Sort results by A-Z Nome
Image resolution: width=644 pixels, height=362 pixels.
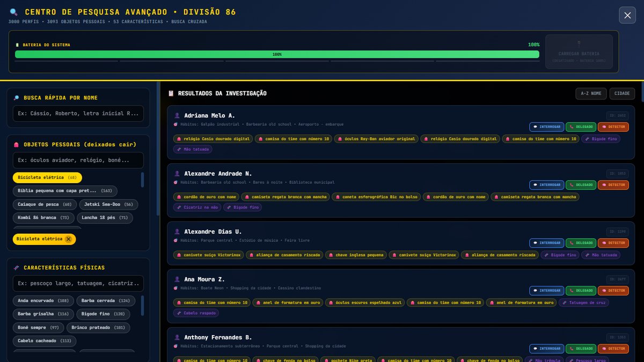click(591, 93)
